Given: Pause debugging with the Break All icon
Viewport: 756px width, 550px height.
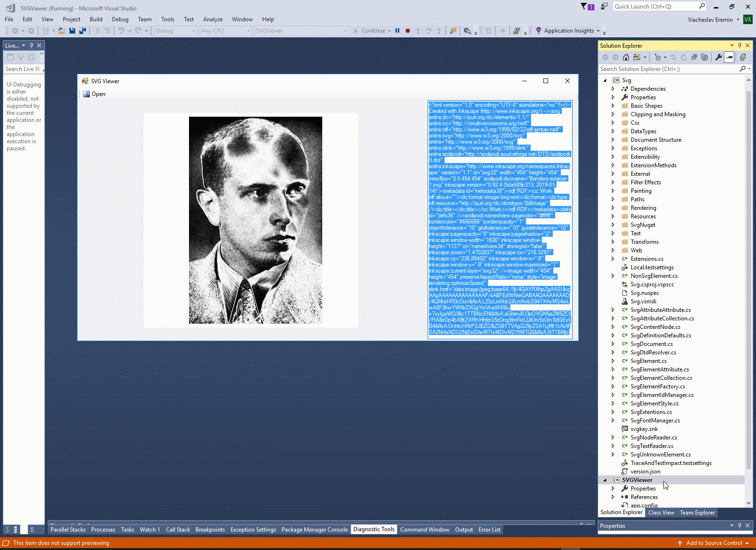Looking at the screenshot, I should [x=397, y=31].
